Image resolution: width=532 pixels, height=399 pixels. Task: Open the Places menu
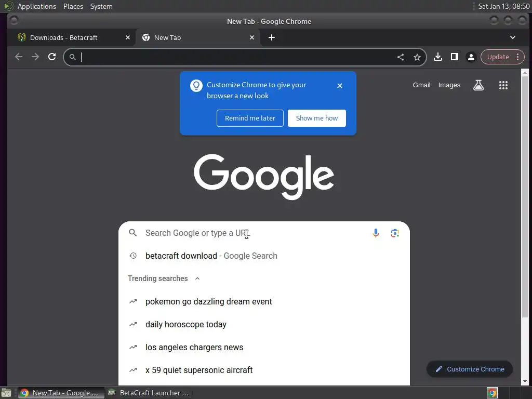pyautogui.click(x=73, y=6)
